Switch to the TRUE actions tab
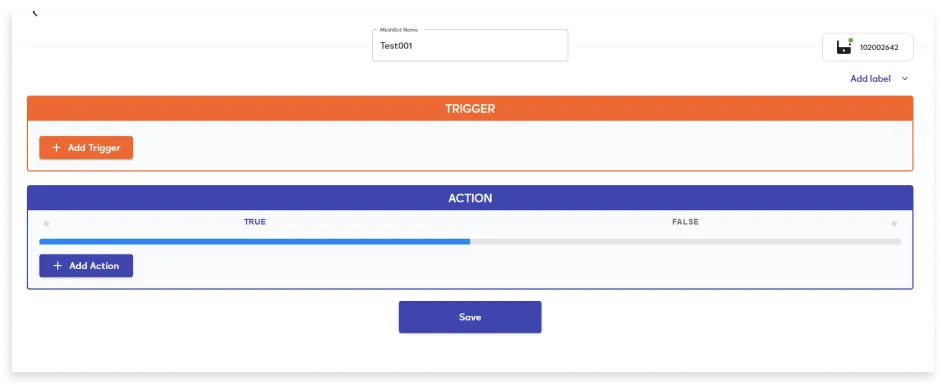The width and height of the screenshot is (942, 387). click(255, 222)
